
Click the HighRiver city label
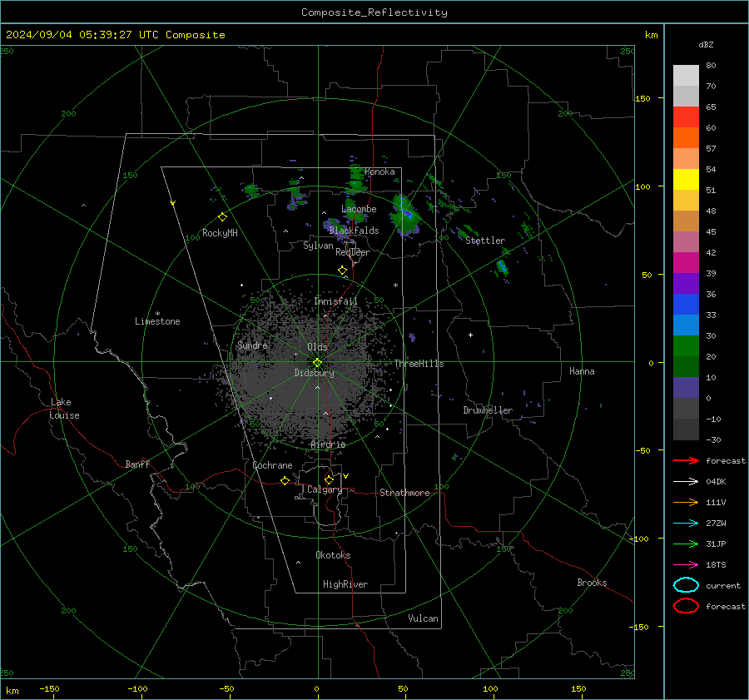(x=345, y=584)
